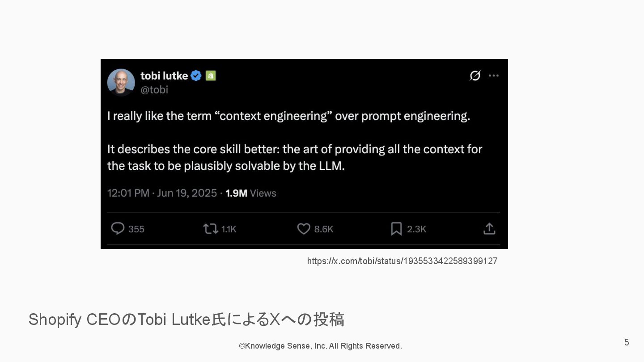The width and height of the screenshot is (644, 362).
Task: Click the 2.3K bookmarks count
Action: 416,229
